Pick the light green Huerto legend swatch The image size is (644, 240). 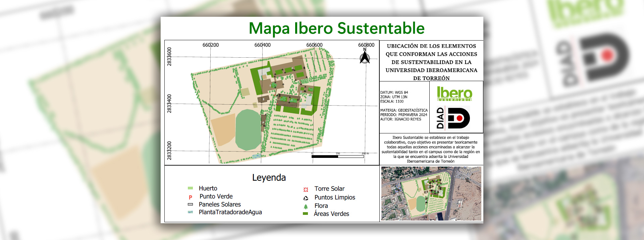pyautogui.click(x=191, y=188)
